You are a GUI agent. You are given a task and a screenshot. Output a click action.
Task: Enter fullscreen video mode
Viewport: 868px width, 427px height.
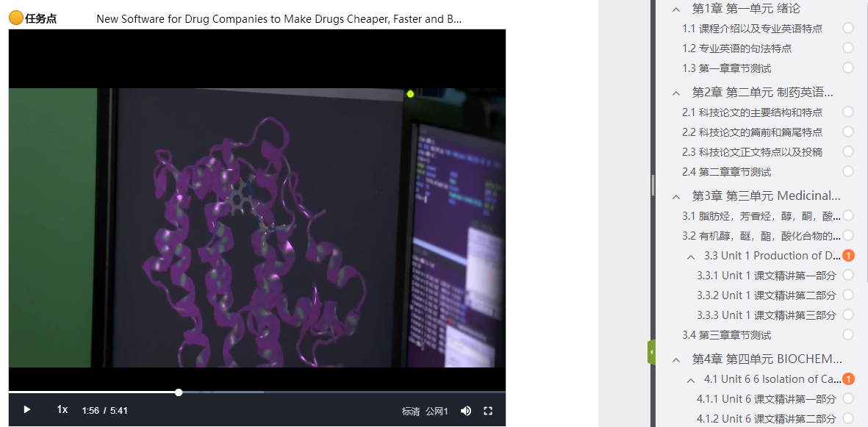click(487, 411)
